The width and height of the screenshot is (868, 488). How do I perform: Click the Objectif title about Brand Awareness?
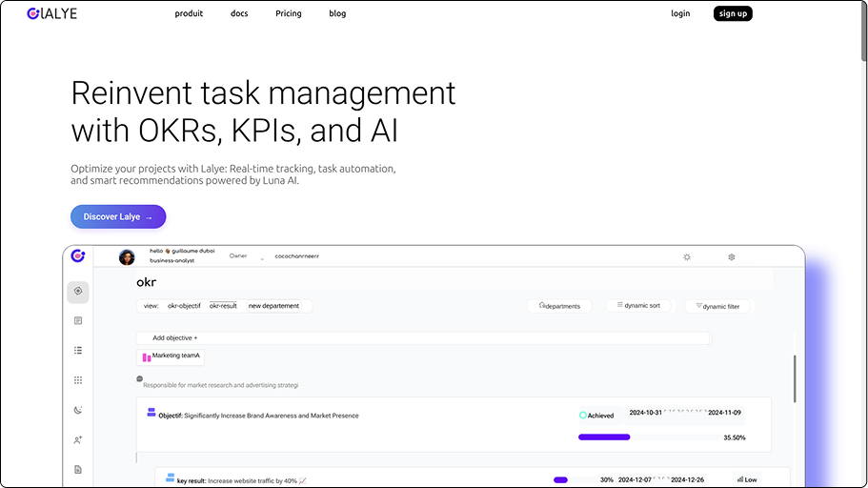point(258,416)
